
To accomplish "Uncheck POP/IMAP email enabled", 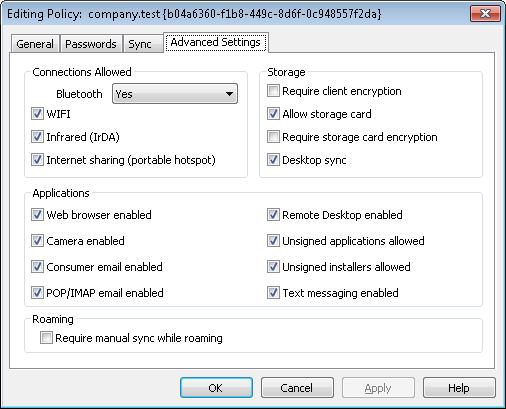I will 37,293.
